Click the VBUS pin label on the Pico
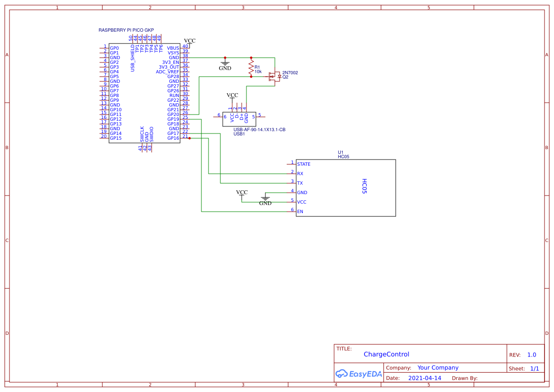The height and width of the screenshot is (392, 554). click(173, 48)
